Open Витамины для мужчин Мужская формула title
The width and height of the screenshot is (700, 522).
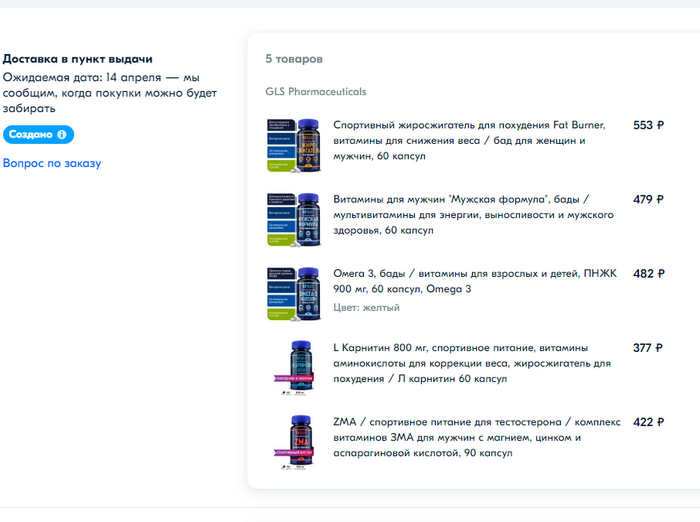[473, 214]
